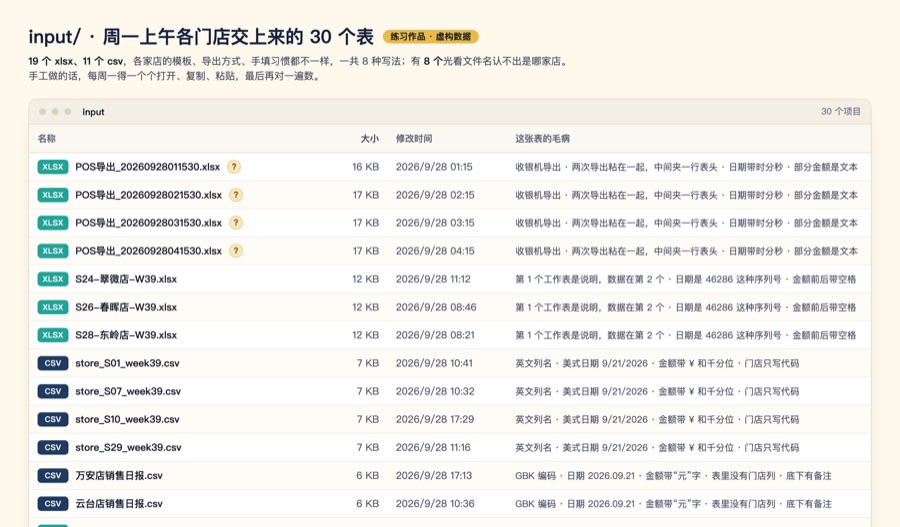The height and width of the screenshot is (527, 900).
Task: Select file name store_S01_week39.csv
Action: click(x=127, y=363)
